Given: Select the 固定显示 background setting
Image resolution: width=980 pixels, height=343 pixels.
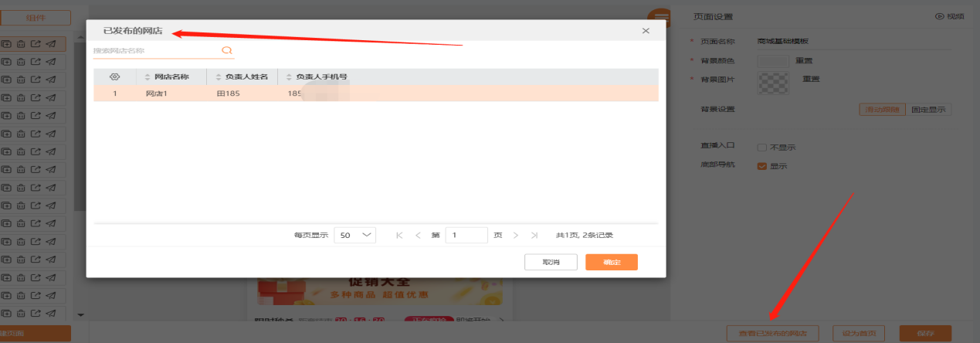Looking at the screenshot, I should pos(928,110).
